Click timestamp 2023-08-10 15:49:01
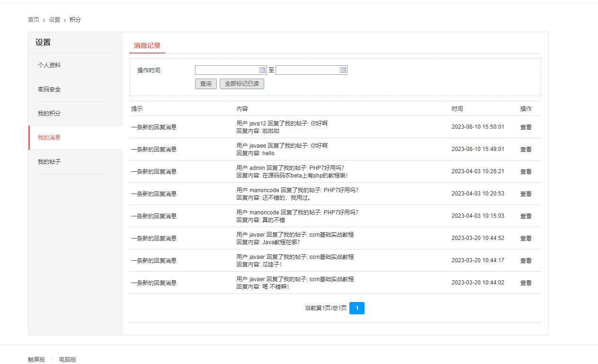 pos(478,150)
